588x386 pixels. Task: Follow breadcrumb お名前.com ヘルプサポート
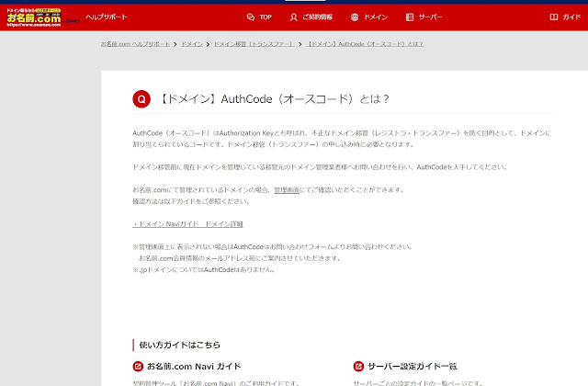pos(135,44)
